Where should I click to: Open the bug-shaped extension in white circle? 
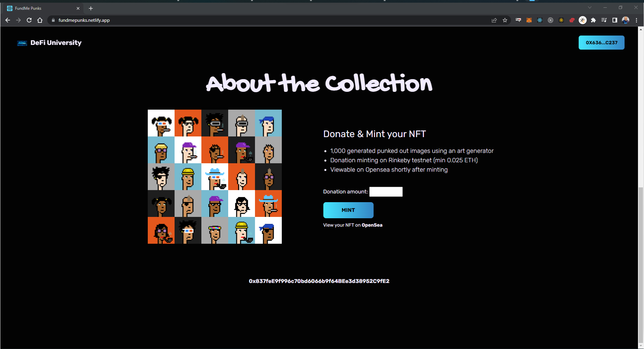583,20
